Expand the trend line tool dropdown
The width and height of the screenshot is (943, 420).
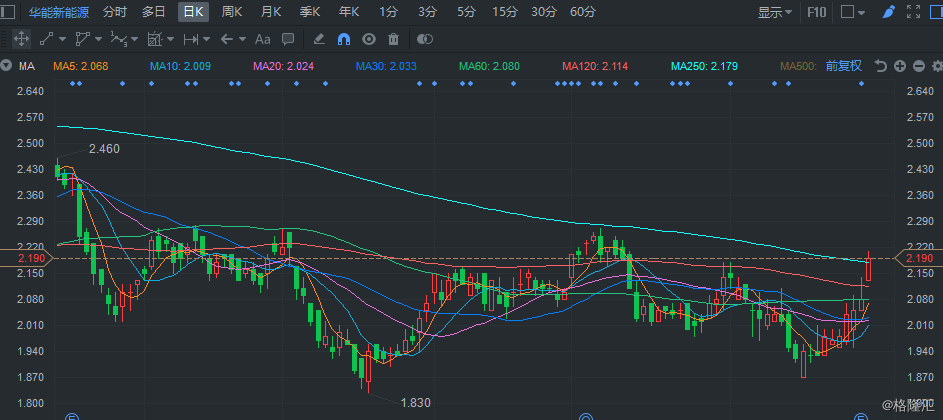[62, 39]
